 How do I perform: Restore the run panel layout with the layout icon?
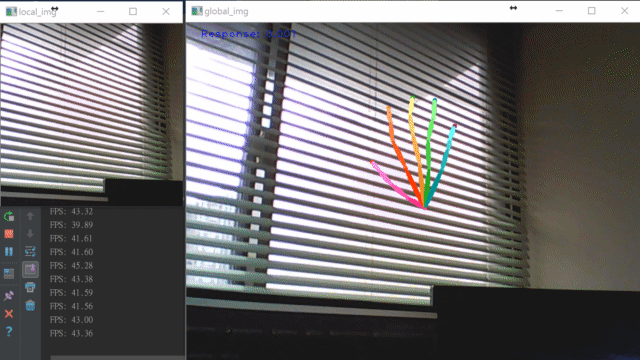[9, 273]
